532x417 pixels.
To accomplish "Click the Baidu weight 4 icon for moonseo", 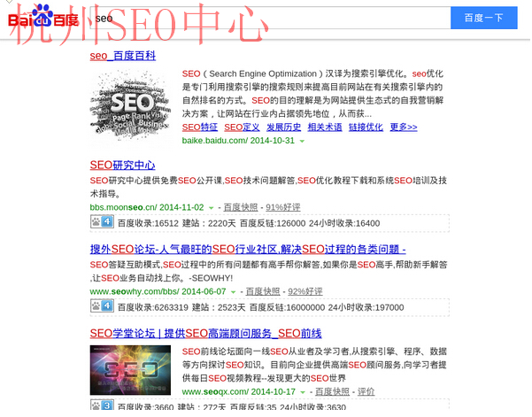I will [x=102, y=222].
